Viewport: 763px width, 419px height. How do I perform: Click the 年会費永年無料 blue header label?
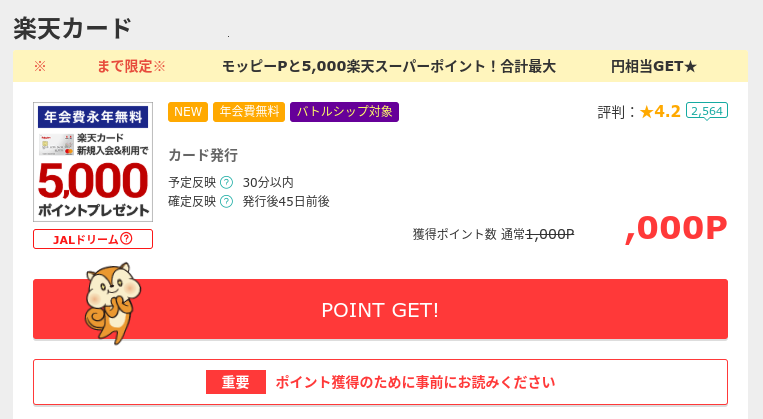[93, 117]
